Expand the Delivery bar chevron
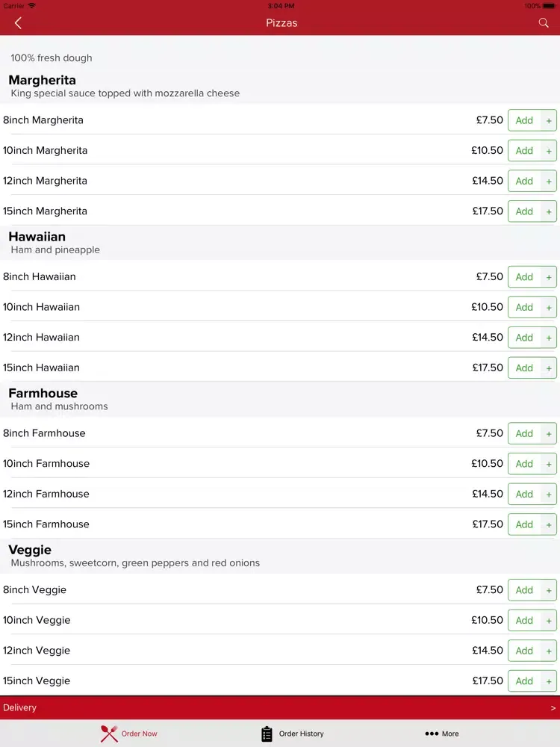 tap(553, 708)
